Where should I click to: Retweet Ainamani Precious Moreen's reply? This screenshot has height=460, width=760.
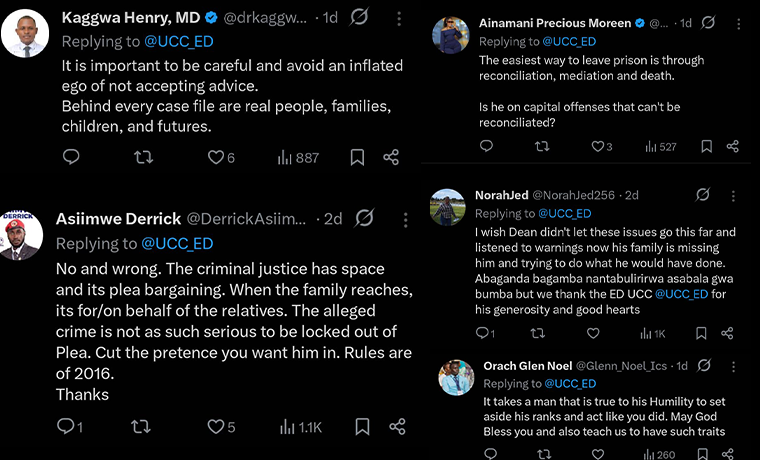pyautogui.click(x=542, y=146)
